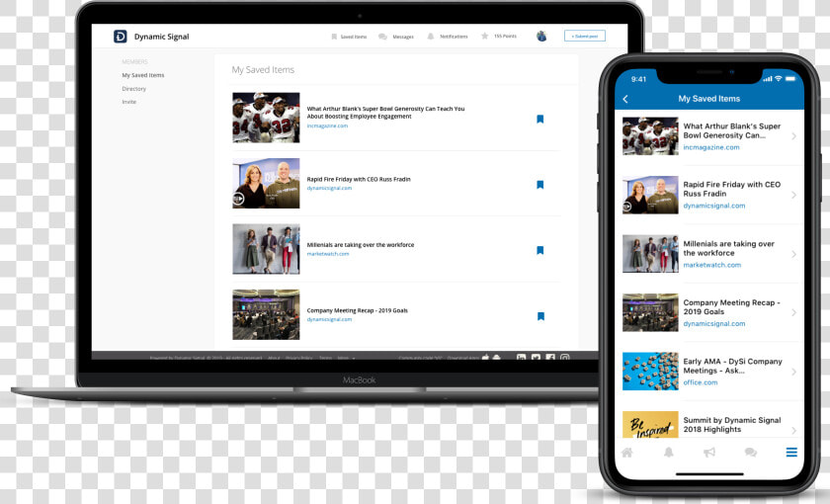Tap the meeting room thumbnail on phone
The width and height of the screenshot is (830, 504).
[x=650, y=312]
